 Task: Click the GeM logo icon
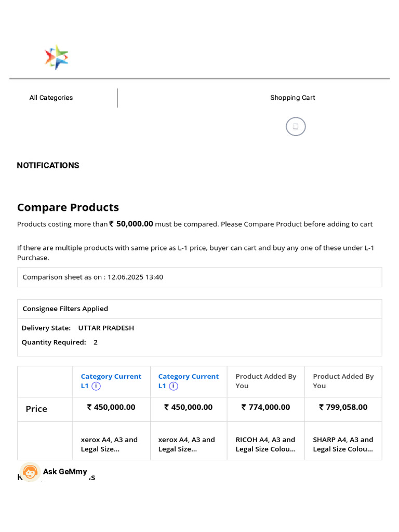click(57, 58)
